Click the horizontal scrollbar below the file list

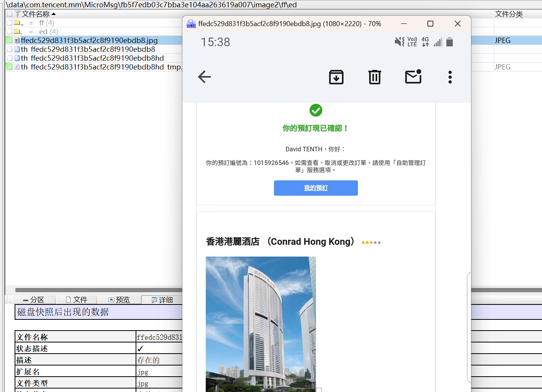coord(99,290)
